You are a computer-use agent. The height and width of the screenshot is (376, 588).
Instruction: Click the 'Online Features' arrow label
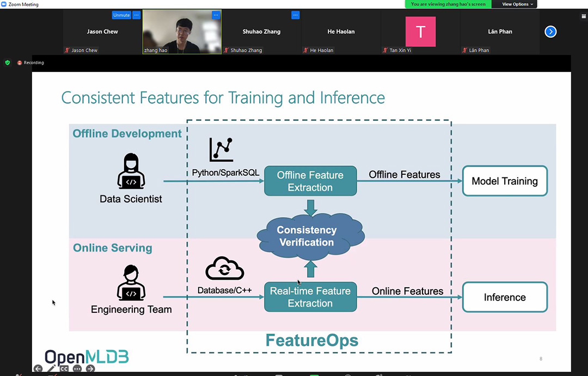point(408,291)
